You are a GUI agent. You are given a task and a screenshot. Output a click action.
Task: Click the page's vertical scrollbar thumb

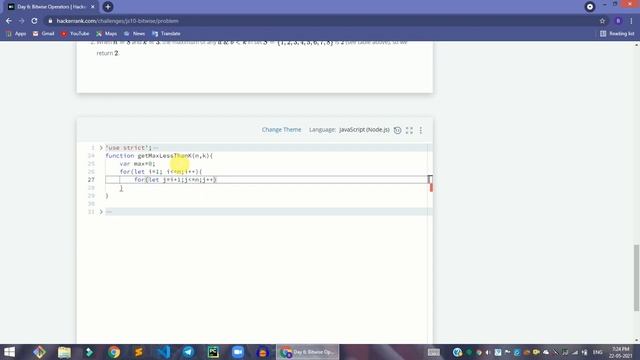click(636, 278)
